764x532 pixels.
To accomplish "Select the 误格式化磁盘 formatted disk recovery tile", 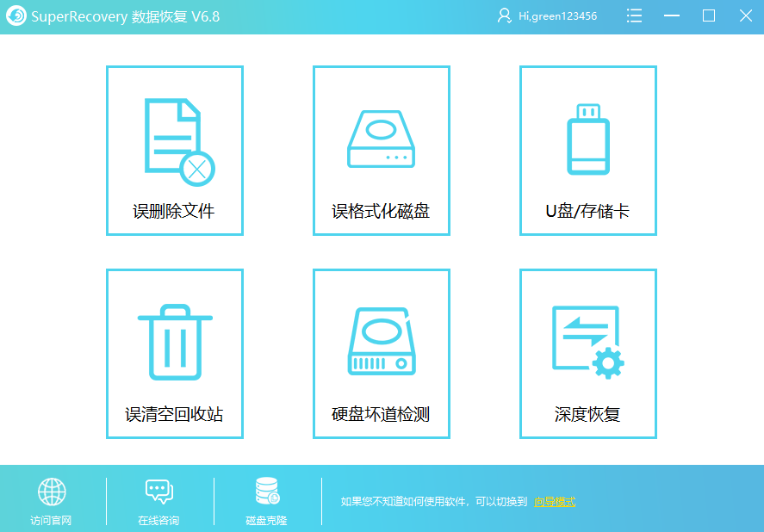I will coord(381,151).
